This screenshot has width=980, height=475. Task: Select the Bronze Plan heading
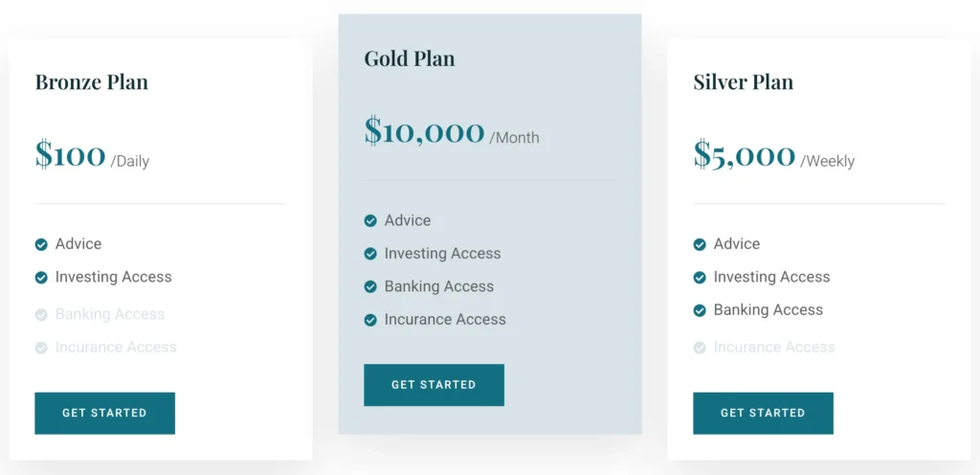coord(92,82)
